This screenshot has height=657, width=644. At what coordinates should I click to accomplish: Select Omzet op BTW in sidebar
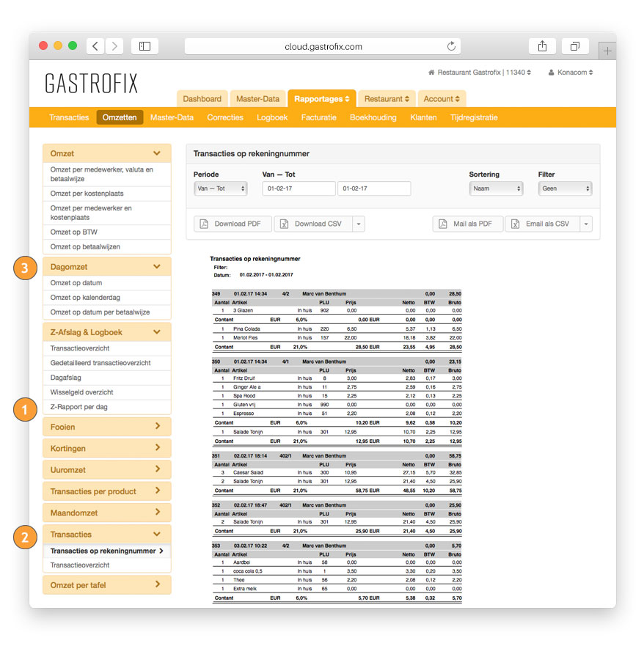[75, 232]
